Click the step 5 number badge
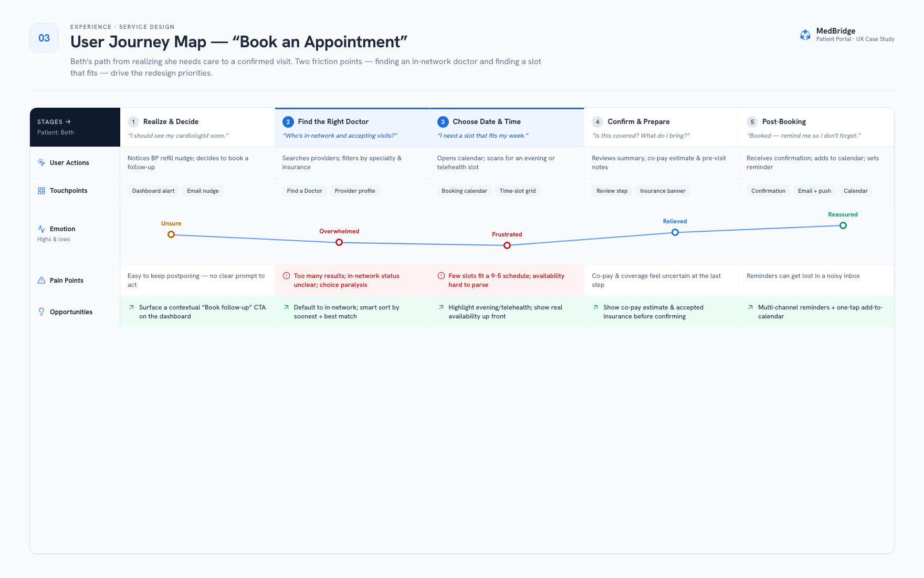This screenshot has height=578, width=924. [x=752, y=122]
